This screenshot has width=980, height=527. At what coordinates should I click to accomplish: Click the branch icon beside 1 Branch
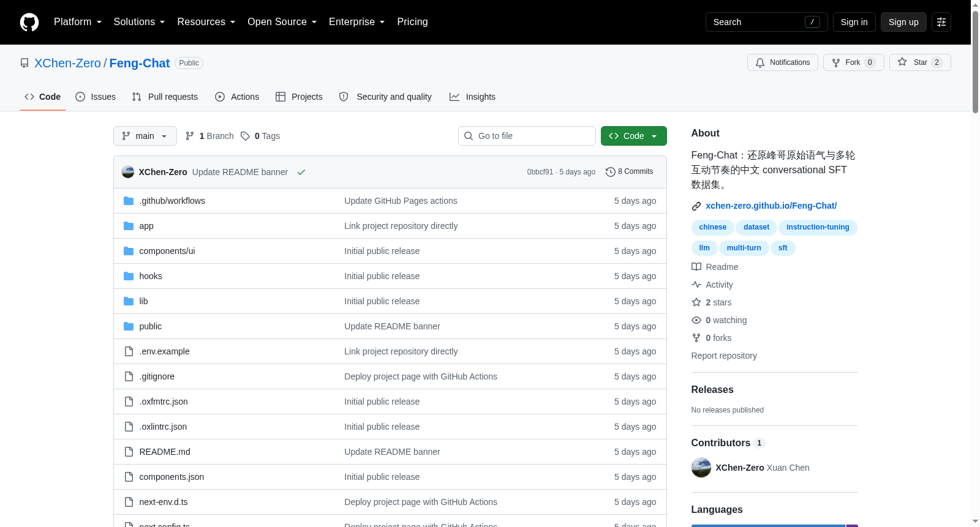click(190, 136)
